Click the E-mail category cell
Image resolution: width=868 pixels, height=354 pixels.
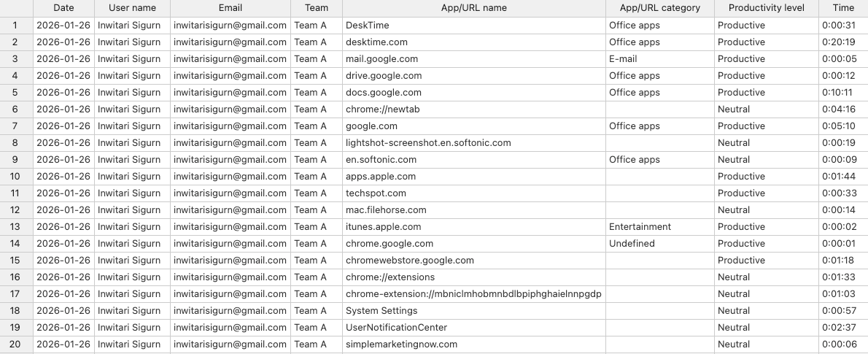[660, 59]
